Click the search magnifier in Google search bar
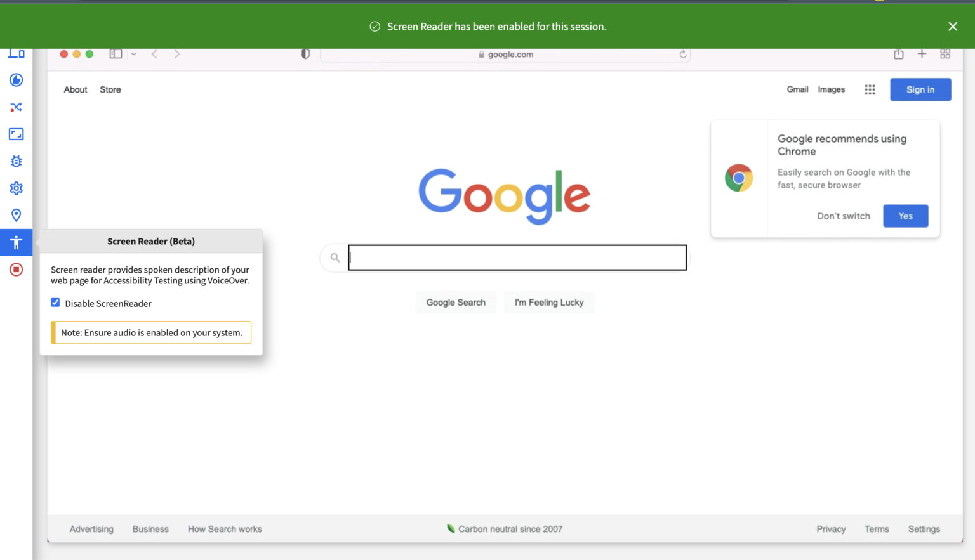The width and height of the screenshot is (975, 560). [x=335, y=257]
